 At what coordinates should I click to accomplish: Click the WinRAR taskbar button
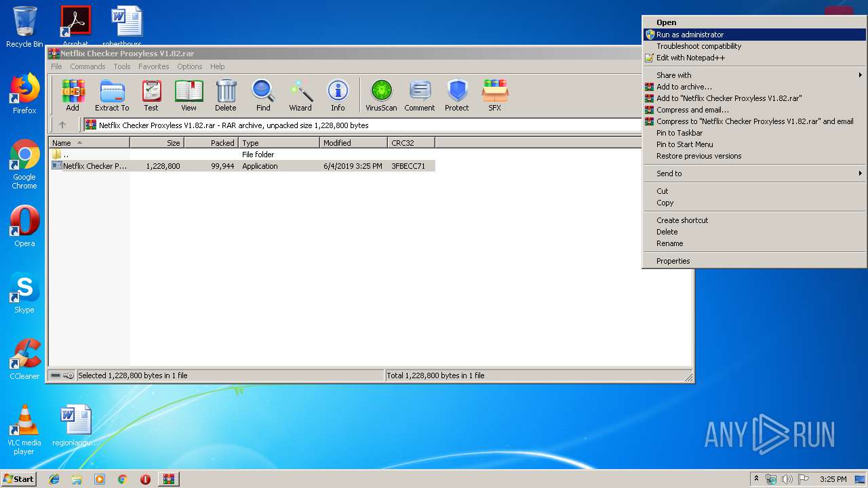point(168,479)
